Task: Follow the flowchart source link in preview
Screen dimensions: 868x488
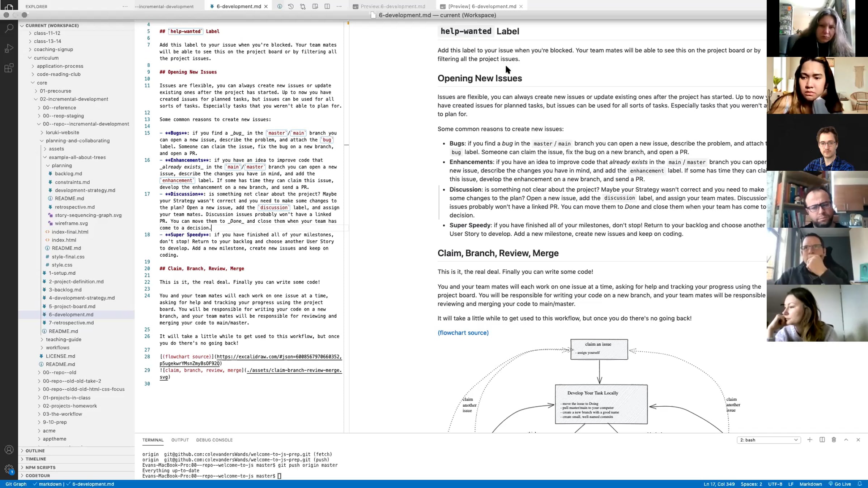Action: coord(463,333)
